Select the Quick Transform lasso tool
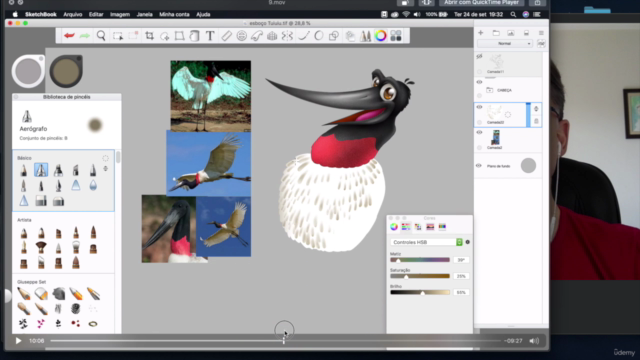The width and height of the screenshot is (640, 360). [x=164, y=36]
